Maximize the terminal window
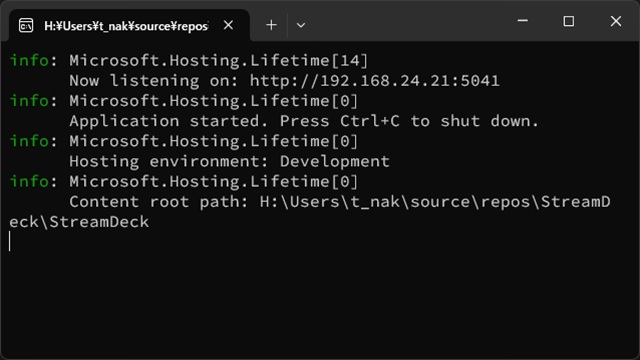The image size is (640, 360). point(569,21)
